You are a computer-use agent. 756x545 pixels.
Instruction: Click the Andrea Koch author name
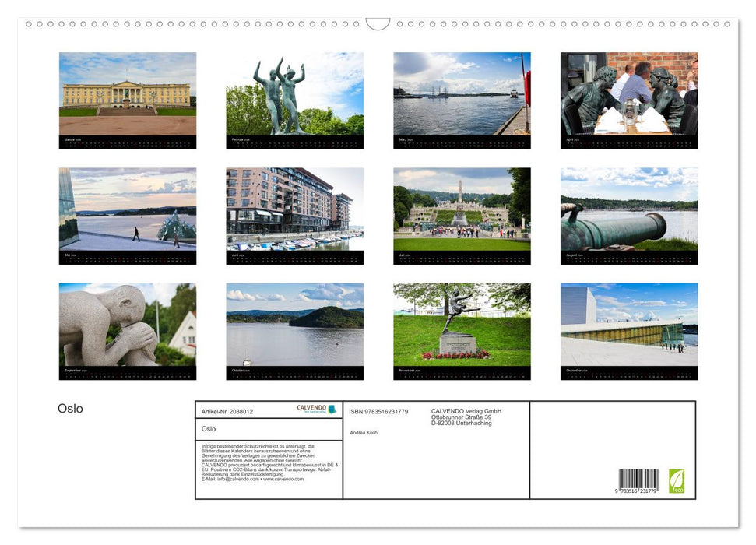click(x=364, y=432)
